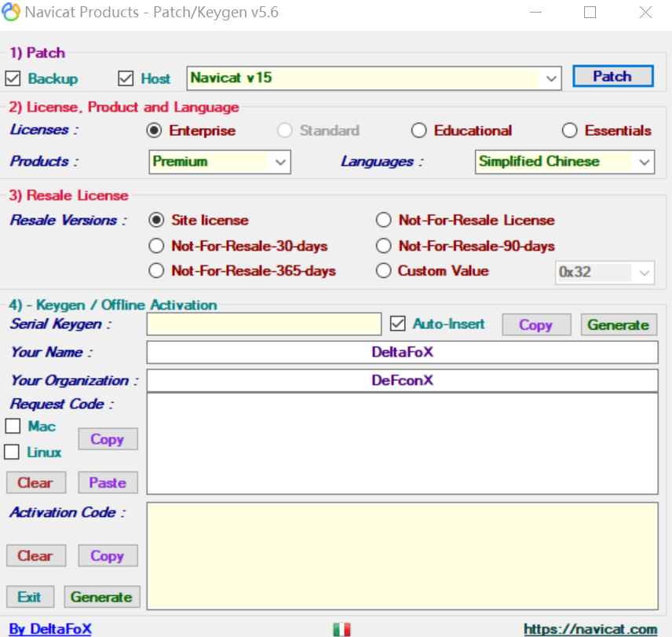This screenshot has height=637, width=672.
Task: Click the Navicat app icon in title bar
Action: pyautogui.click(x=11, y=12)
